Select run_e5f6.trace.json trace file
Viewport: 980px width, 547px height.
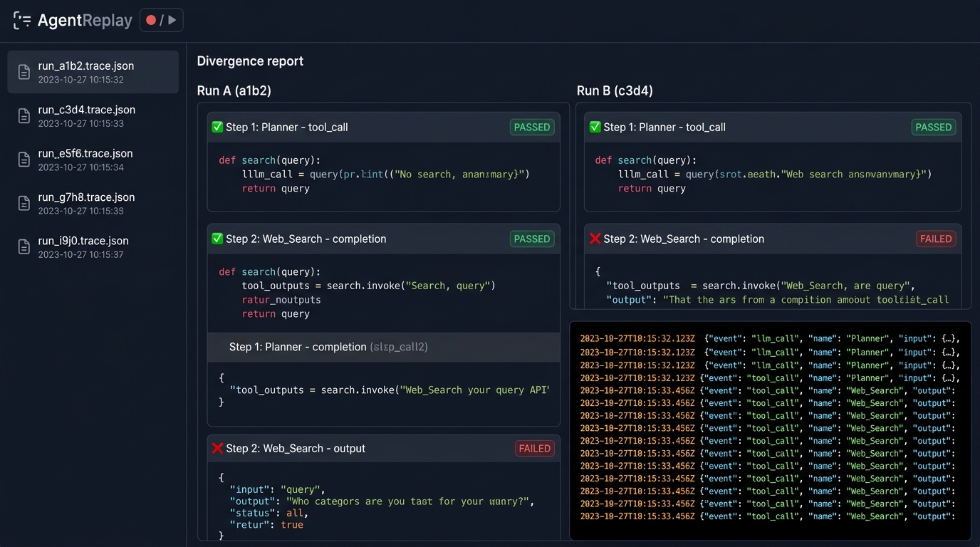[93, 160]
